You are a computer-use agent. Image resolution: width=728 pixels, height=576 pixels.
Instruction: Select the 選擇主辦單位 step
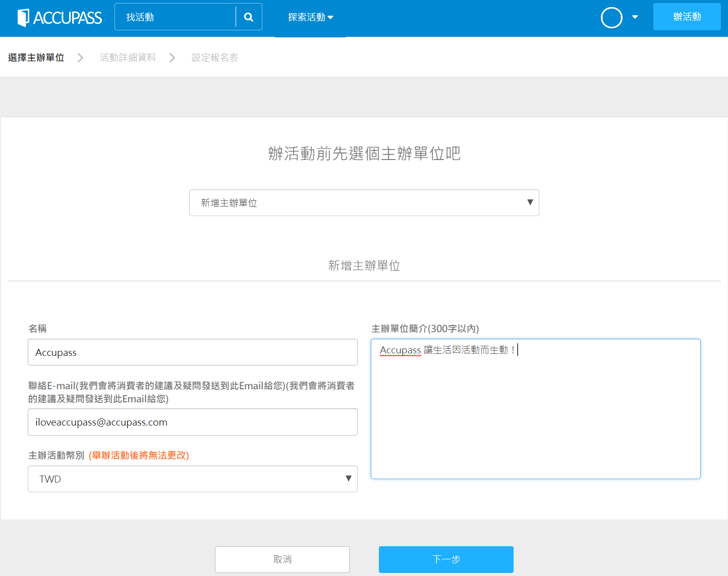point(36,58)
